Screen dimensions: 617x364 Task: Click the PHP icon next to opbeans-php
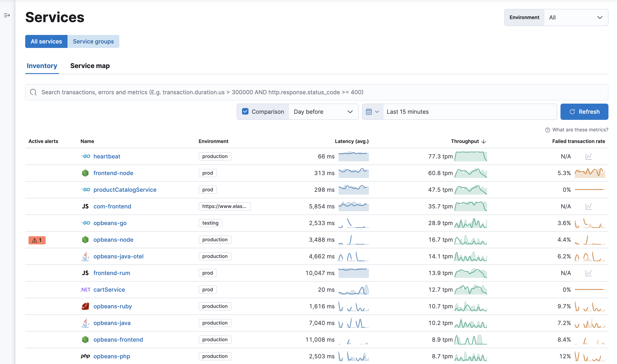pyautogui.click(x=85, y=356)
